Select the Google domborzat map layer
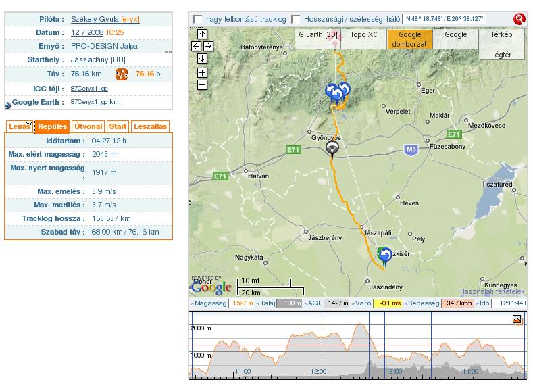This screenshot has width=533, height=392. click(x=409, y=39)
